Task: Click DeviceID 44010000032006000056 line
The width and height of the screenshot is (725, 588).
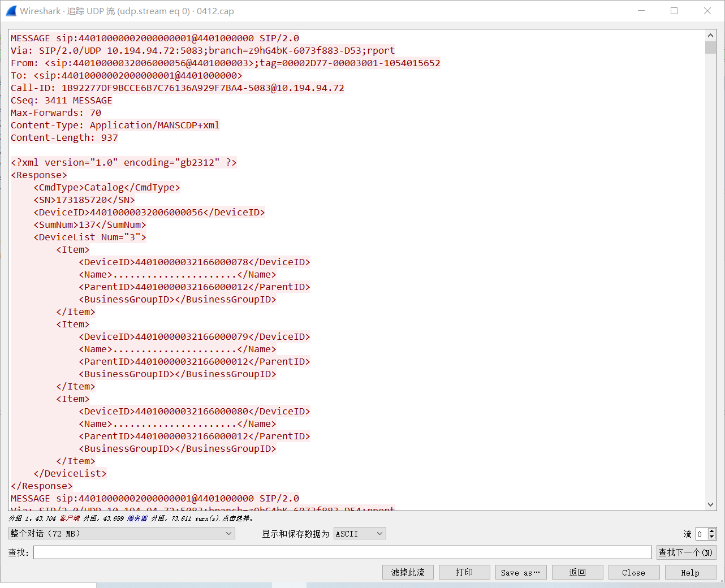Action: 149,212
